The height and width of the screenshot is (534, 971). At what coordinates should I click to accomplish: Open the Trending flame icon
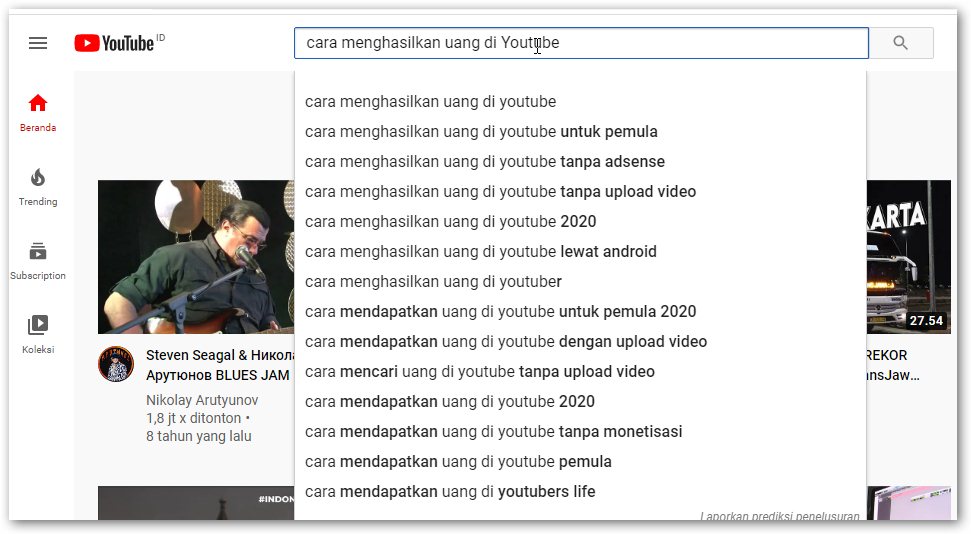(x=38, y=178)
